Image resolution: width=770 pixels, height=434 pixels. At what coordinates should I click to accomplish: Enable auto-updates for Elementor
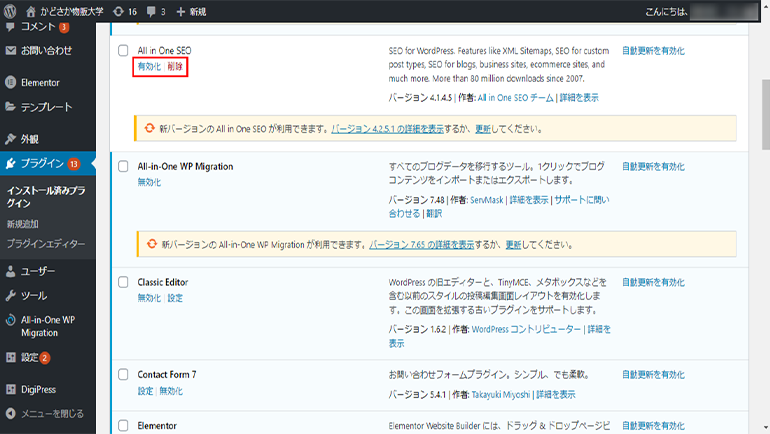click(x=653, y=426)
